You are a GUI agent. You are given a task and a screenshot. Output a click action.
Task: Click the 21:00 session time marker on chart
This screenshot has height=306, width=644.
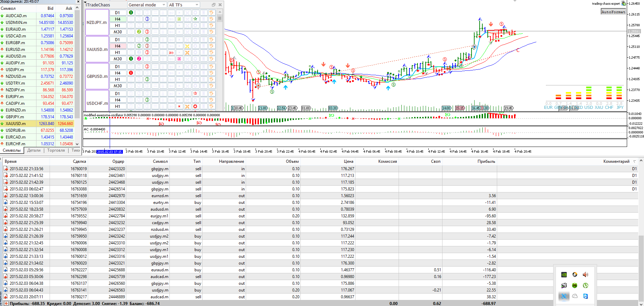[x=263, y=108]
